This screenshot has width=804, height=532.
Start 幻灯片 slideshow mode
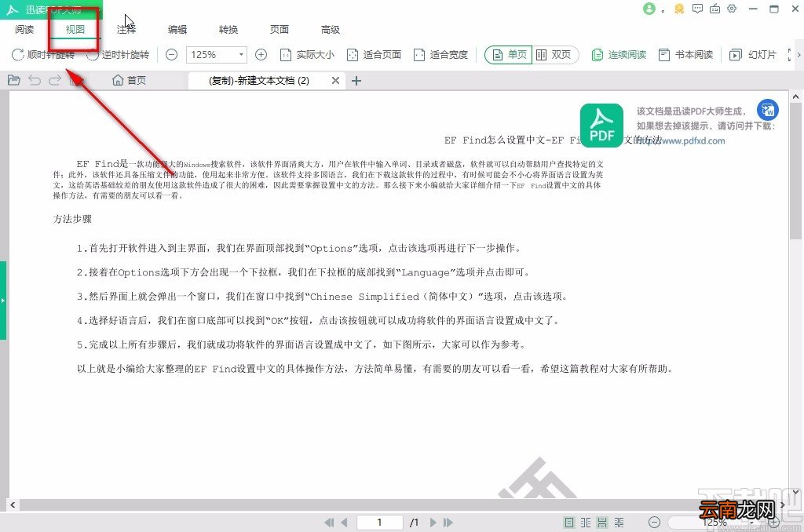[753, 54]
